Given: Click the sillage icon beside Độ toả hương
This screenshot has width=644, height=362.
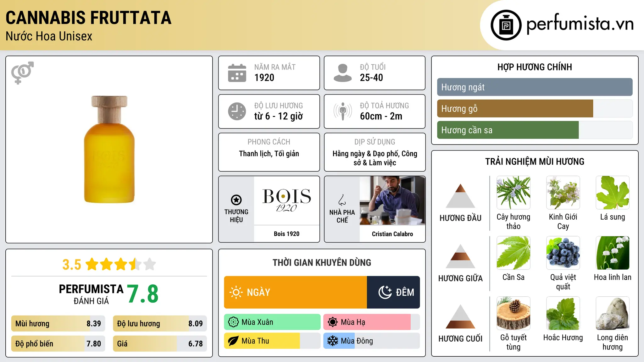Looking at the screenshot, I should pos(343,111).
